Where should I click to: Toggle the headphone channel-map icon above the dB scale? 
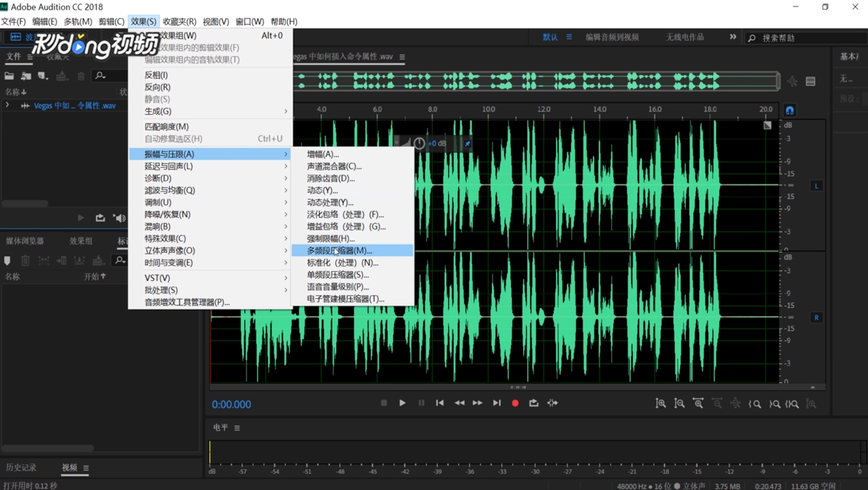pyautogui.click(x=789, y=110)
